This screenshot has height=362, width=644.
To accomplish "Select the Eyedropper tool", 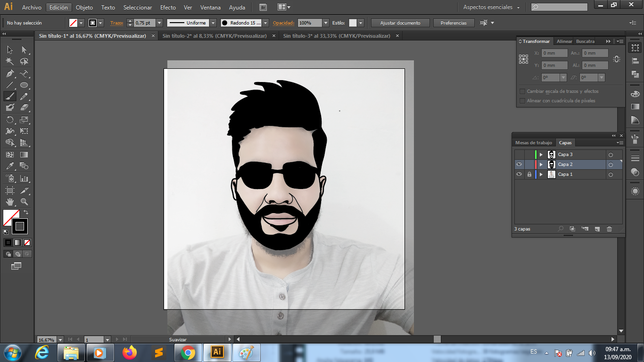I will click(x=10, y=166).
